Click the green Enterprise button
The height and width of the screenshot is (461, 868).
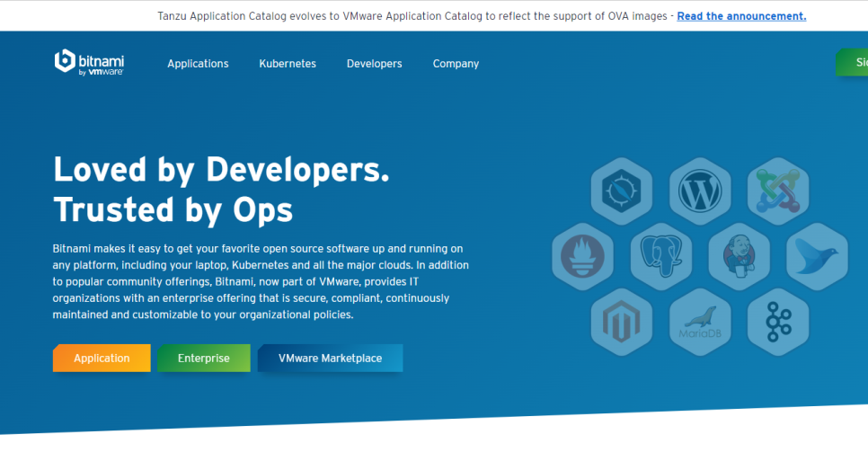[x=204, y=358]
